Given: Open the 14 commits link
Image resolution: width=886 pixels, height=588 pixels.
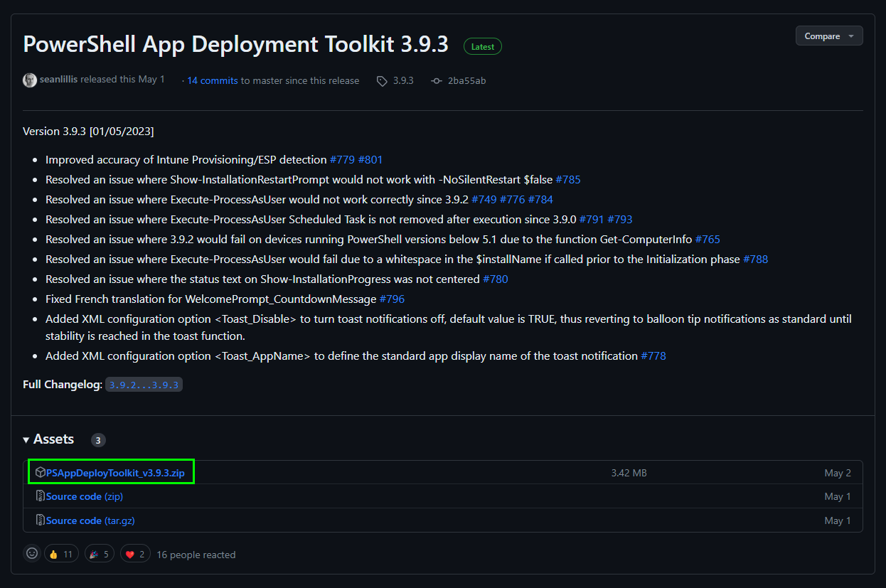Looking at the screenshot, I should click(212, 80).
